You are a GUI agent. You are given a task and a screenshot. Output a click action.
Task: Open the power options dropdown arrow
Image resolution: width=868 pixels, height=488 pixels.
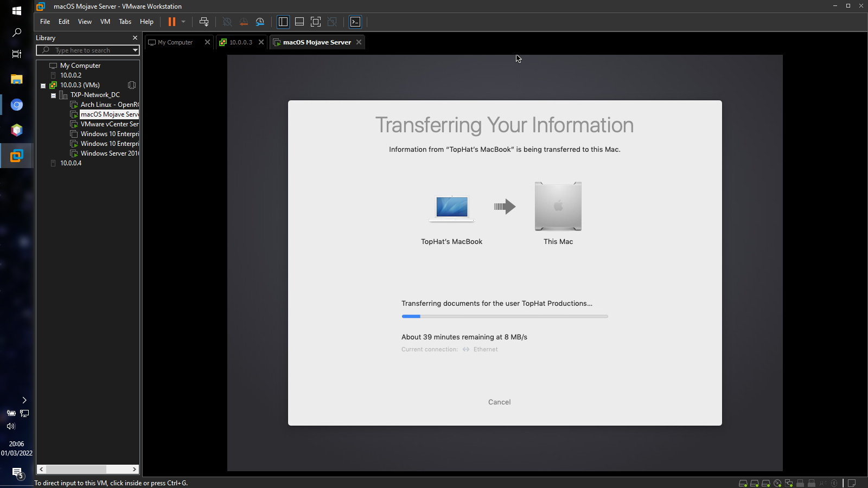click(x=183, y=22)
